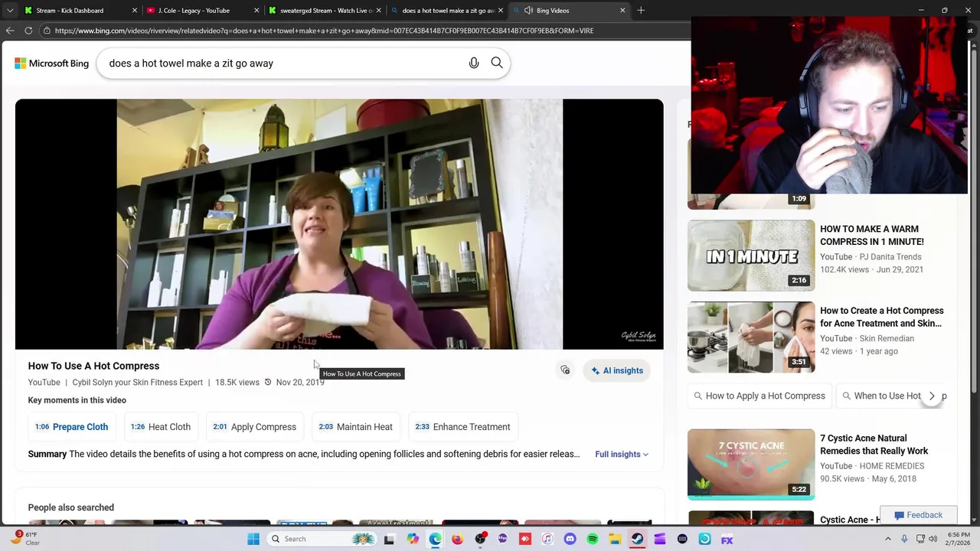Open File Explorer from the taskbar
980x551 pixels.
(x=615, y=539)
